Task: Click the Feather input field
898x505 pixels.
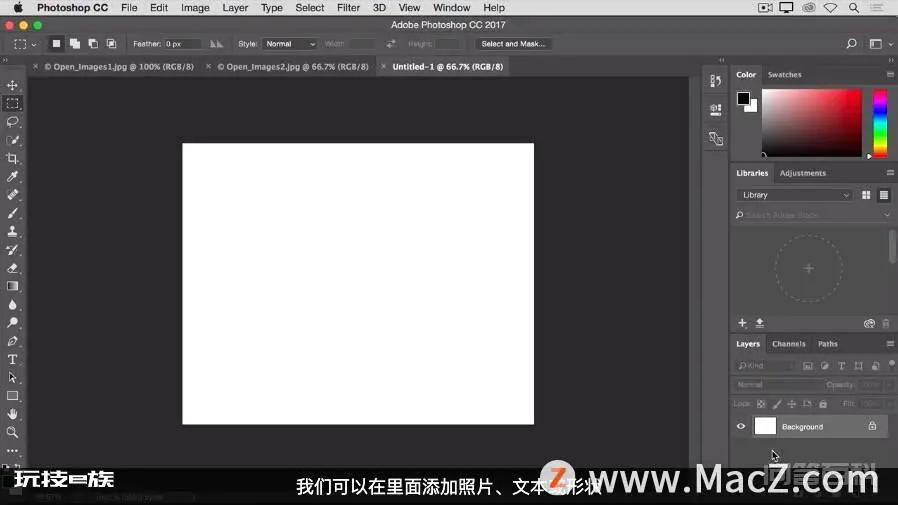Action: tap(183, 44)
